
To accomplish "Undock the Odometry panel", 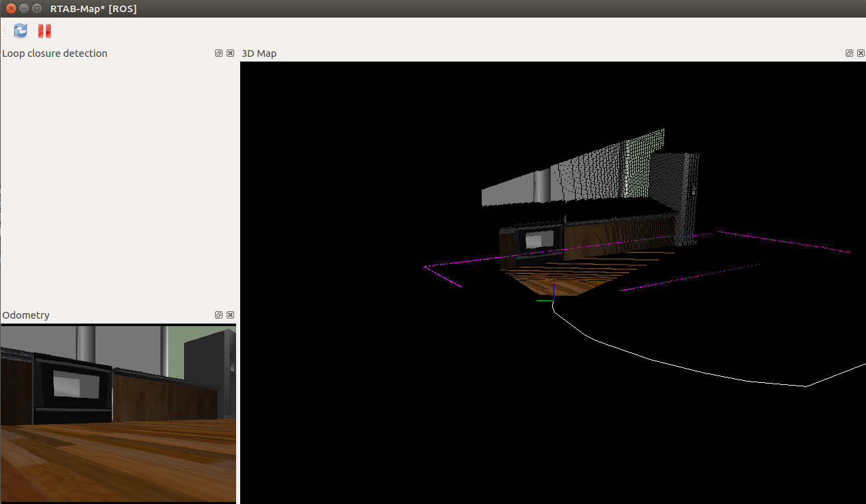I will [x=218, y=315].
